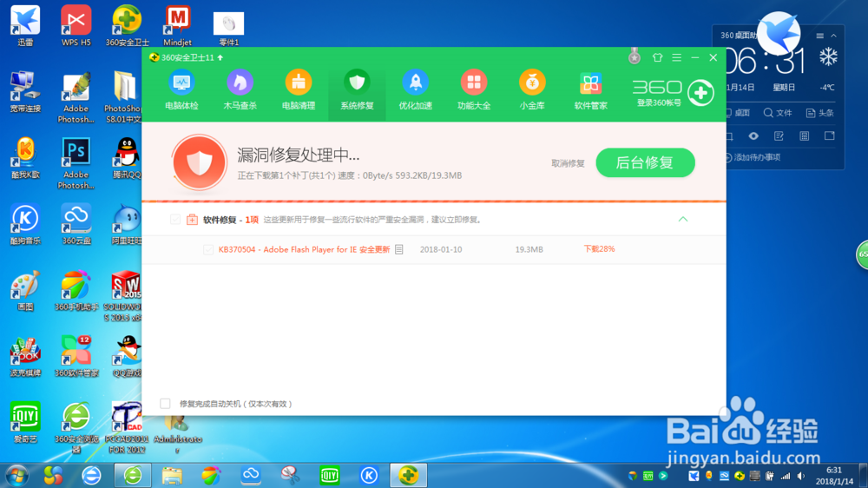
Task: Open the 360 main menu hamburger icon
Action: [x=676, y=57]
